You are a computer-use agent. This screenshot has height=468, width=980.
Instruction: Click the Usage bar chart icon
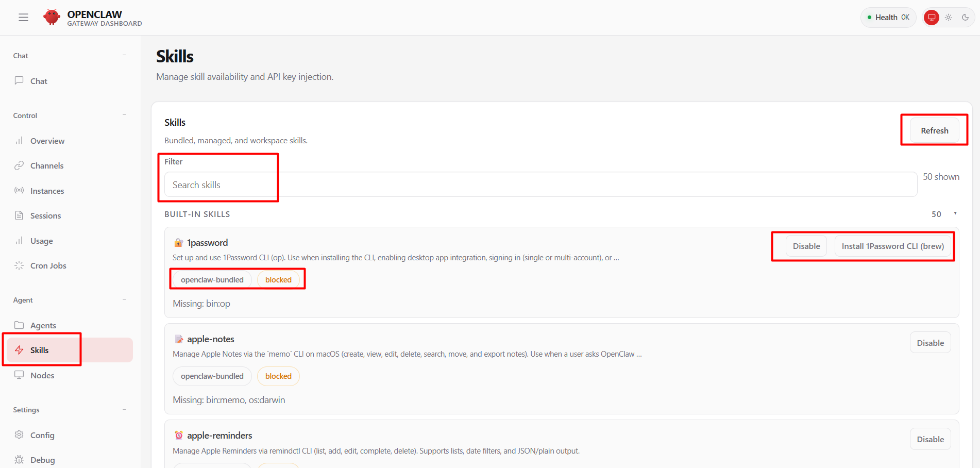pyautogui.click(x=19, y=241)
